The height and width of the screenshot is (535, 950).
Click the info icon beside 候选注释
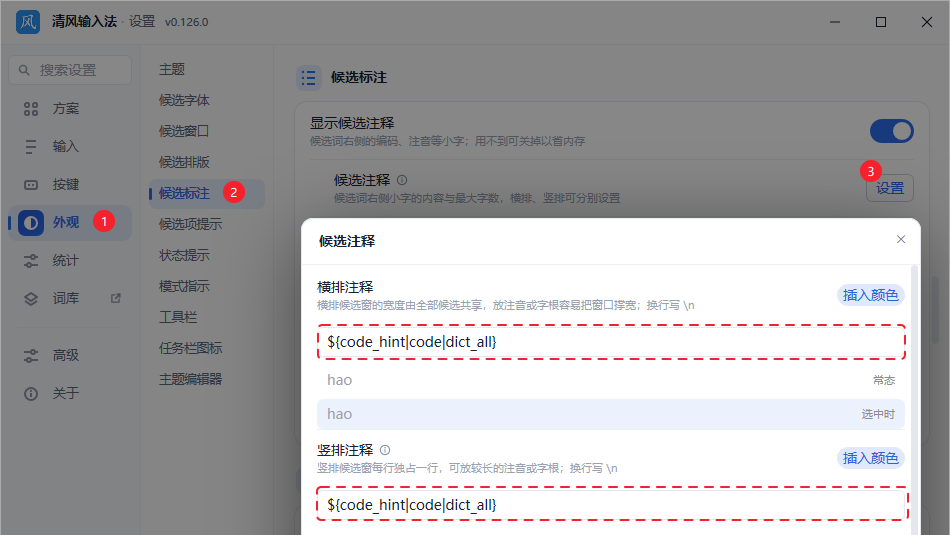(402, 180)
